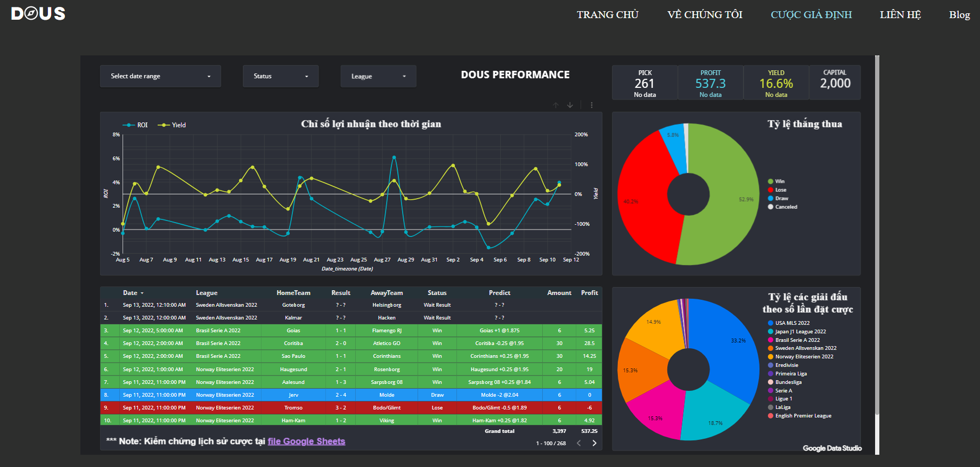Expand the League filter dropdown
The width and height of the screenshot is (980, 467).
pos(378,76)
